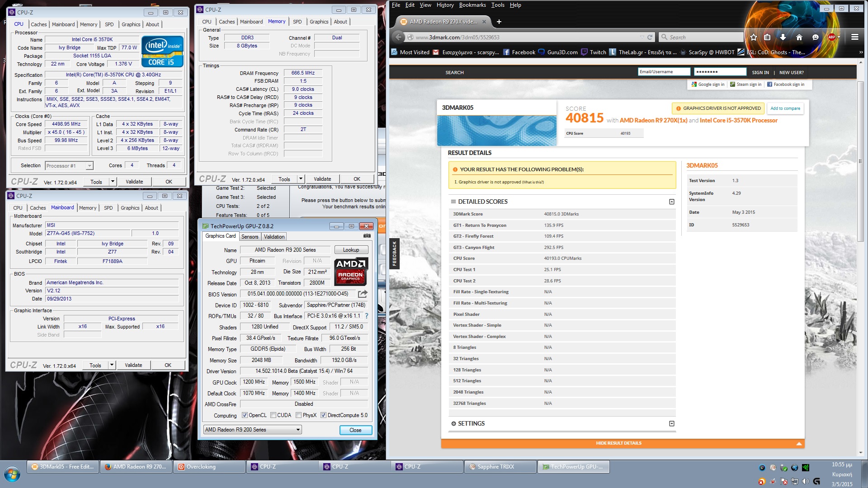The height and width of the screenshot is (488, 868).
Task: Open the Firefox Bookmarks menu
Action: (x=472, y=5)
